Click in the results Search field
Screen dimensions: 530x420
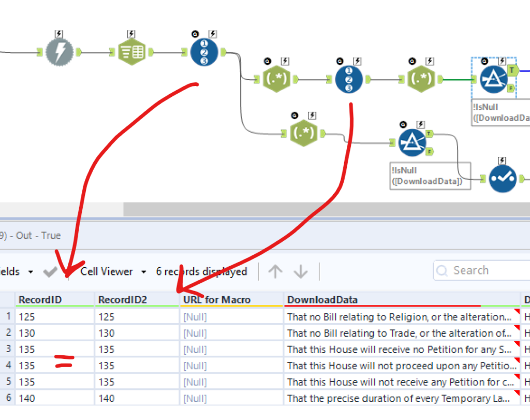coord(482,270)
